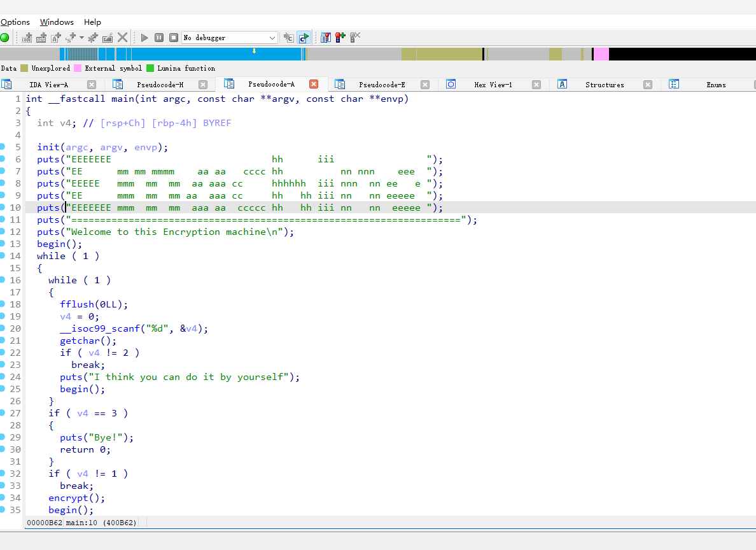
Task: Click the Structures tab icon
Action: point(562,85)
